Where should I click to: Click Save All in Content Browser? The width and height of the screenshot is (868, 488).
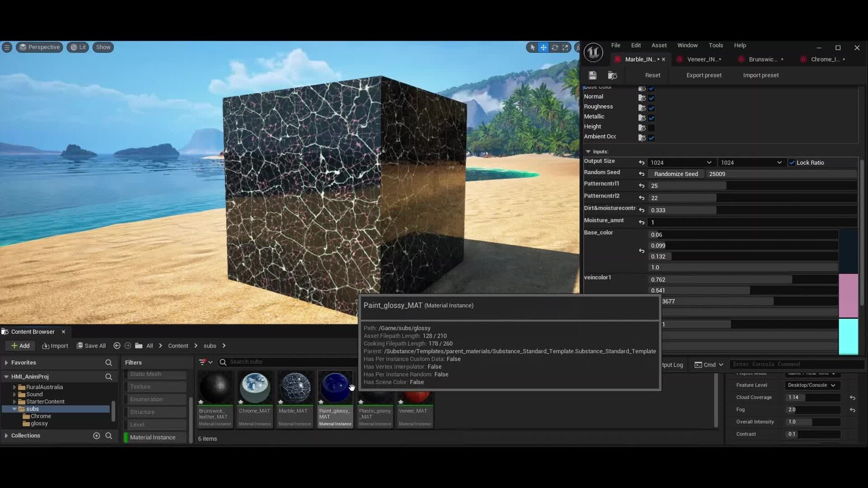(91, 345)
